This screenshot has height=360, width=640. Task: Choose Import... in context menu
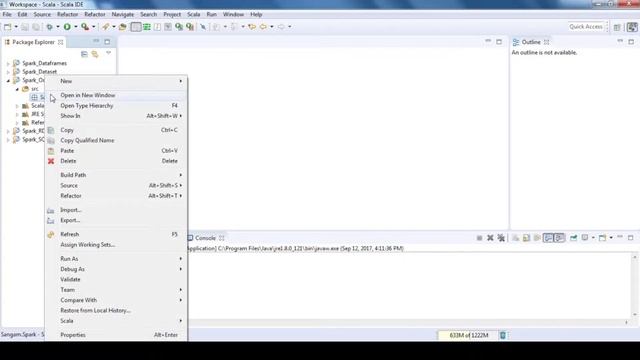coord(116,210)
